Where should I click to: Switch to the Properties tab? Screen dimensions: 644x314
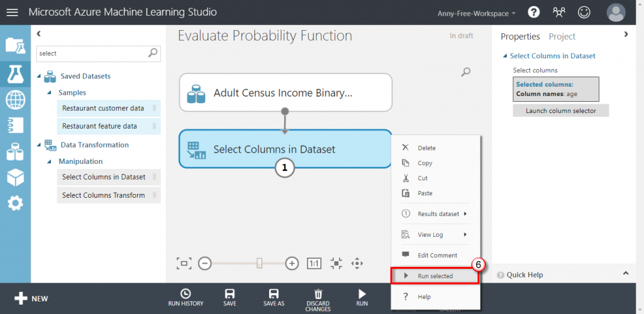[x=520, y=36]
